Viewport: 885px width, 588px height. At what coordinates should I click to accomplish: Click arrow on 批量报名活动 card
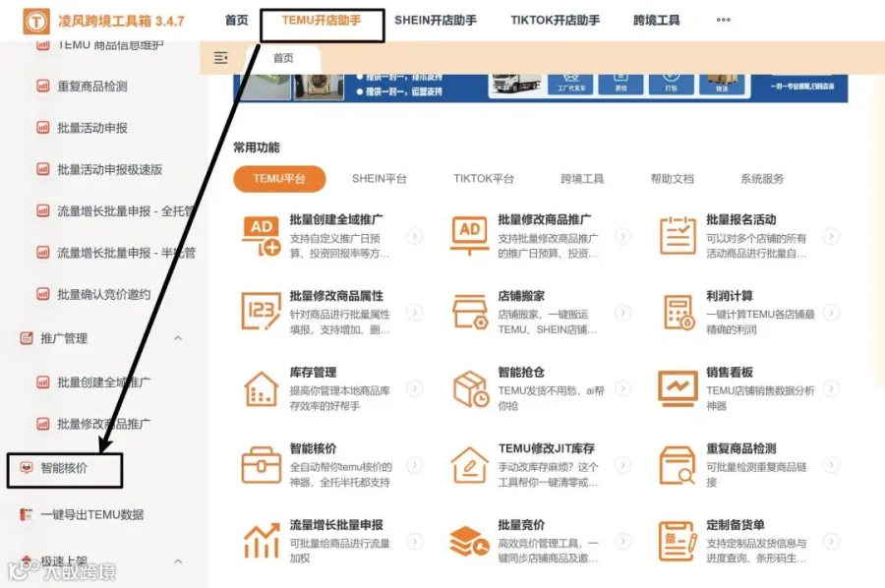point(831,236)
